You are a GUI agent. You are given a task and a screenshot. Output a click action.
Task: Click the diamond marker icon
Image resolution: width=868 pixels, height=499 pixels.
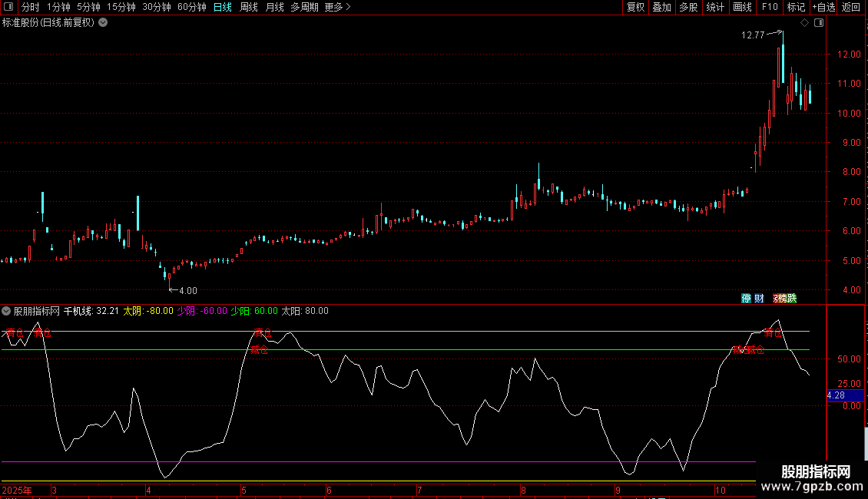pyautogui.click(x=804, y=23)
